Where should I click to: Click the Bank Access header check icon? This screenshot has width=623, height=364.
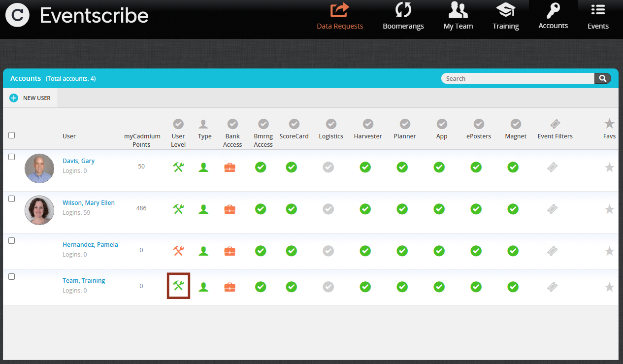[x=232, y=124]
